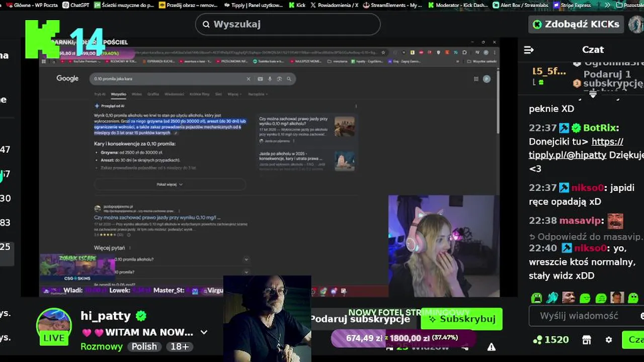This screenshot has height=362, width=644.
Task: Open the profile avatar in top bar
Action: [x=636, y=24]
